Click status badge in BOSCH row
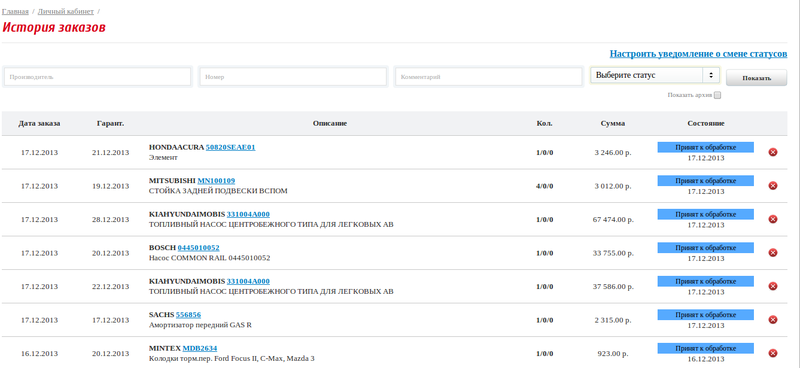This screenshot has width=800, height=368. (x=706, y=248)
